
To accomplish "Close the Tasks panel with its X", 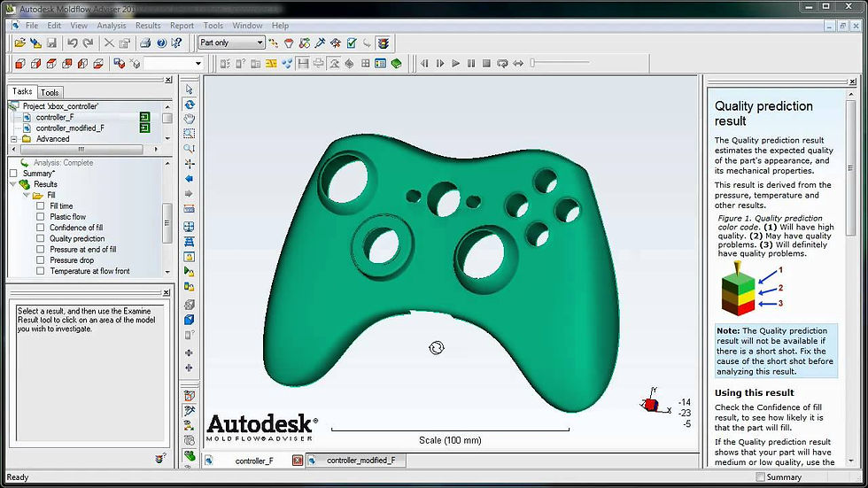I will point(168,80).
